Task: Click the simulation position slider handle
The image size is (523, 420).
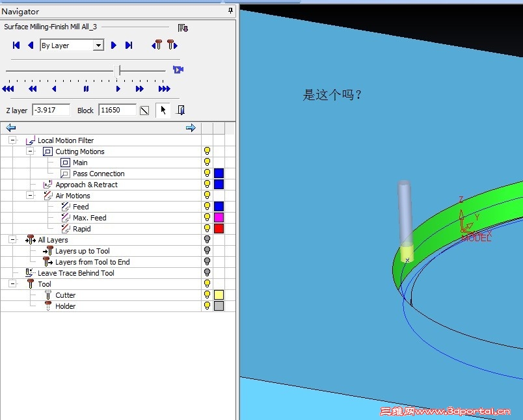Action: (117, 71)
